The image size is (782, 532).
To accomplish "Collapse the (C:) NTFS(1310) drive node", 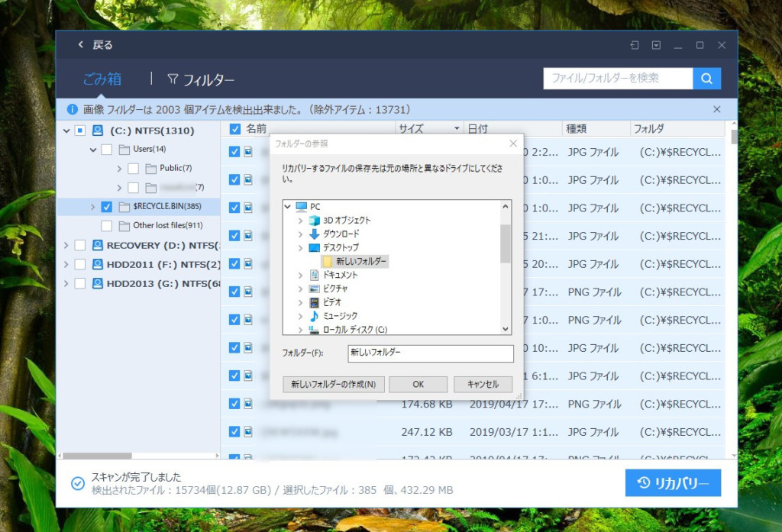I will coord(66,131).
